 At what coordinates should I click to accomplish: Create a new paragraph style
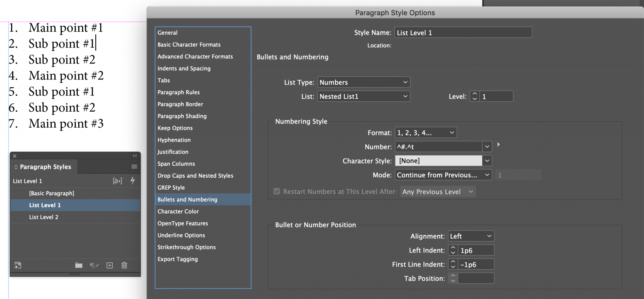pos(110,265)
